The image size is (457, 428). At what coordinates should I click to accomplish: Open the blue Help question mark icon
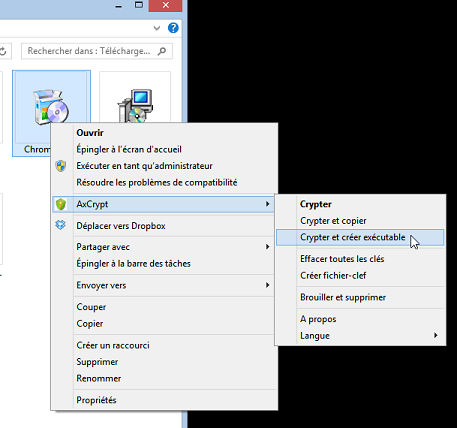(x=173, y=28)
